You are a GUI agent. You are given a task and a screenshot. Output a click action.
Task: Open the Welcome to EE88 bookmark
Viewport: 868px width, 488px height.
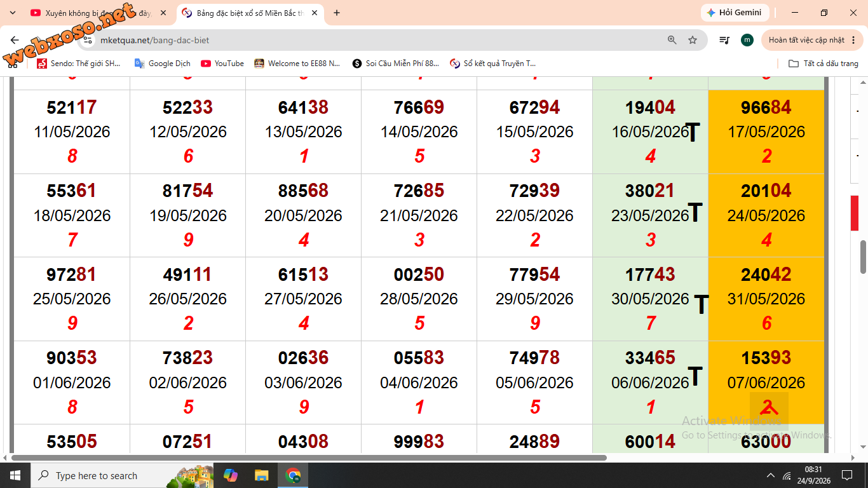click(x=297, y=64)
